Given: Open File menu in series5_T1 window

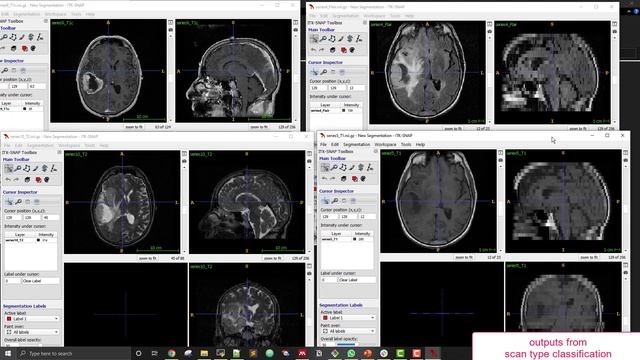Looking at the screenshot, I should coord(323,144).
